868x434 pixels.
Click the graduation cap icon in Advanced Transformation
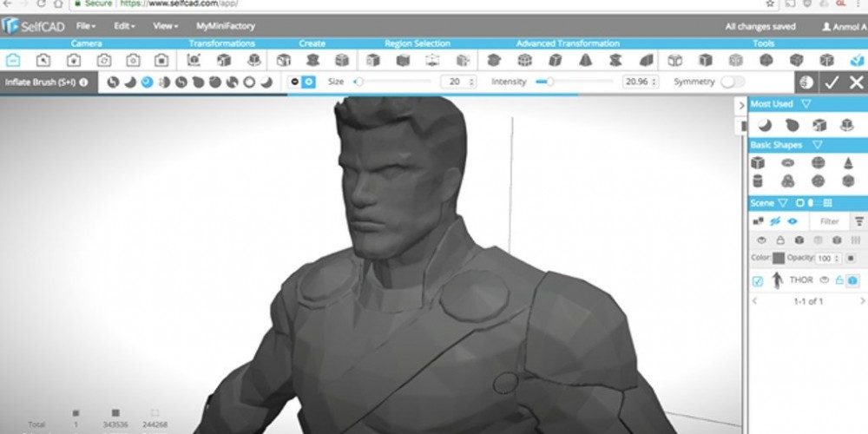pyautogui.click(x=495, y=60)
